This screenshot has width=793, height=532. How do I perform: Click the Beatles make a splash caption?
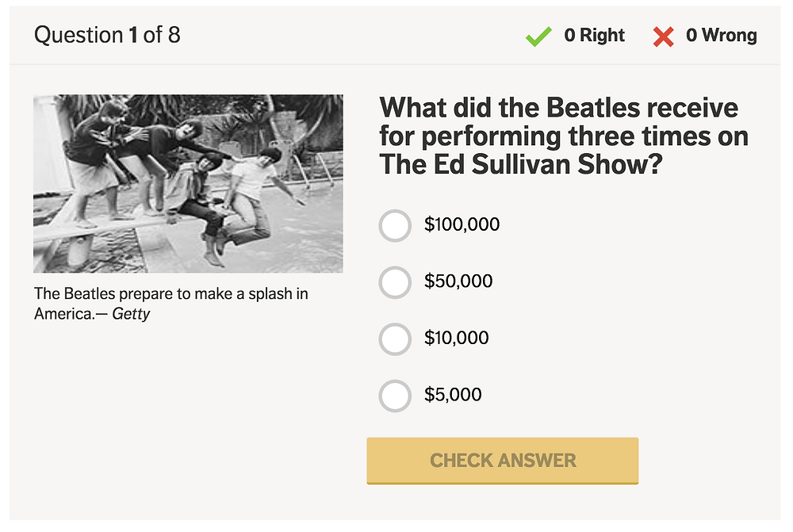point(171,304)
